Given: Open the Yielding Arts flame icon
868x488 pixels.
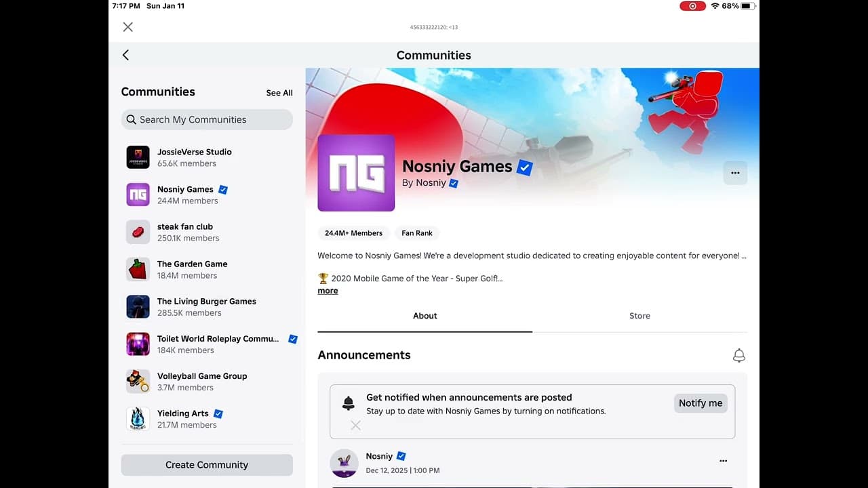Looking at the screenshot, I should pos(138,418).
